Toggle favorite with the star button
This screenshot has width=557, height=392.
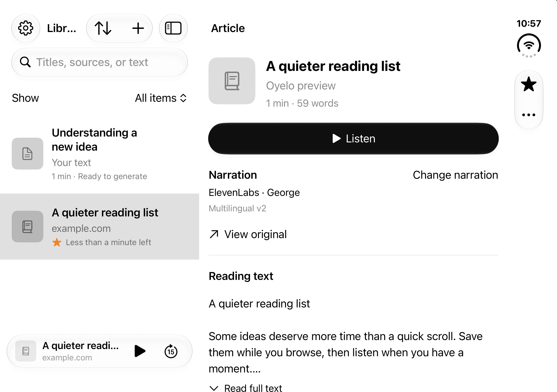(x=529, y=84)
